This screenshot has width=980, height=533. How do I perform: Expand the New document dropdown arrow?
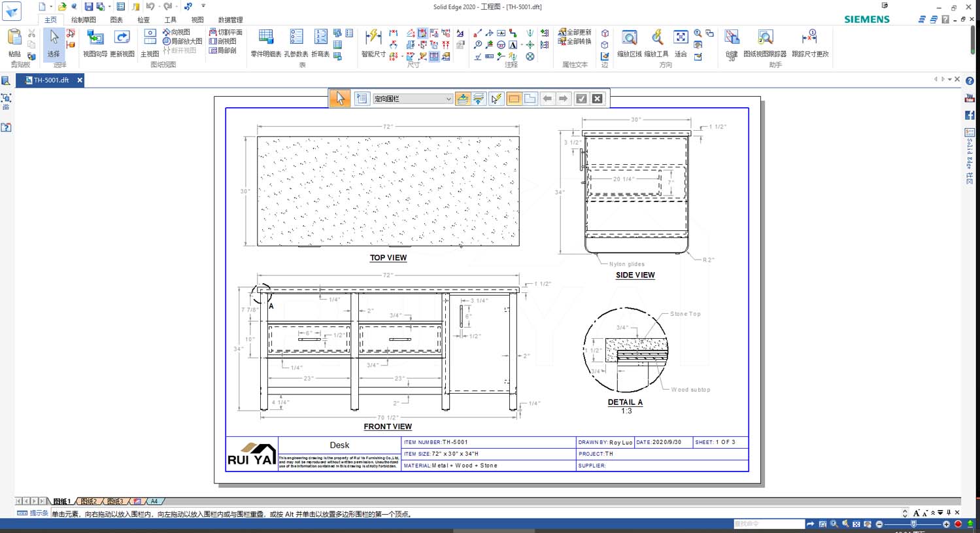coord(51,7)
